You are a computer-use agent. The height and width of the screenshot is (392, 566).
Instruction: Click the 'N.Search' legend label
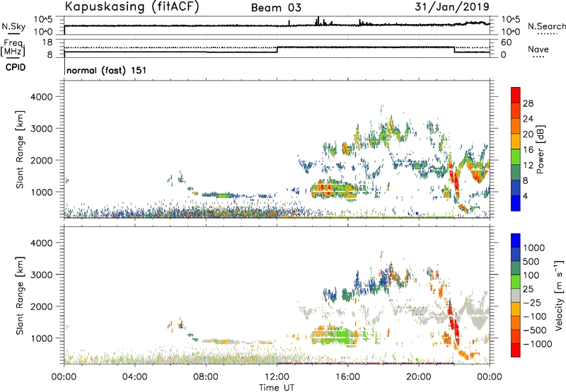(546, 26)
